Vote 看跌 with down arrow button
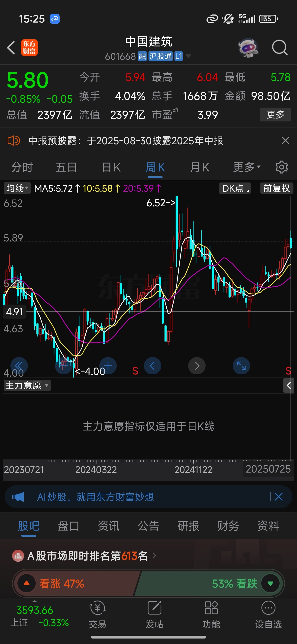 pyautogui.click(x=270, y=584)
